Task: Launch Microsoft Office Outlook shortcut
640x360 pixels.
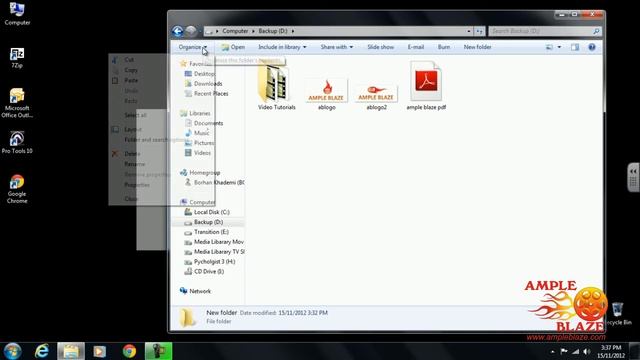Action: [x=17, y=103]
